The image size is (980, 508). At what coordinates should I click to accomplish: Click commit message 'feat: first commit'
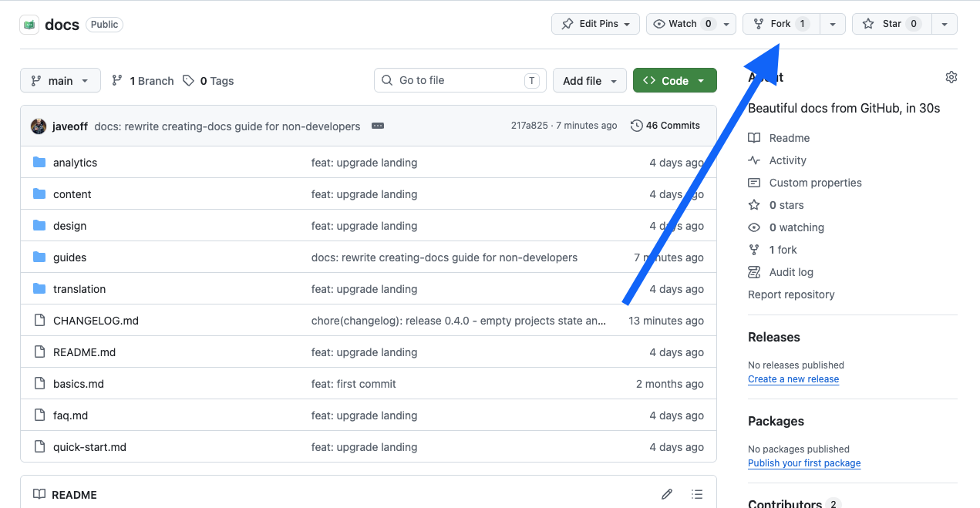click(x=354, y=384)
